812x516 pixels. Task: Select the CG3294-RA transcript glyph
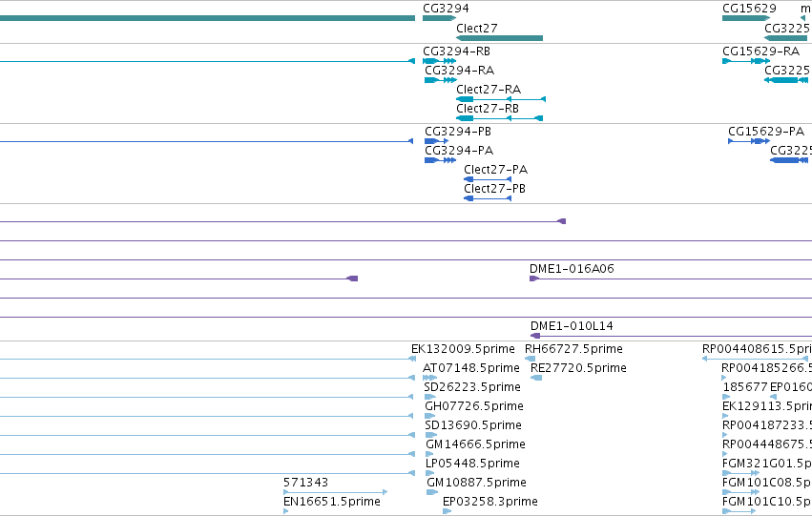point(441,80)
